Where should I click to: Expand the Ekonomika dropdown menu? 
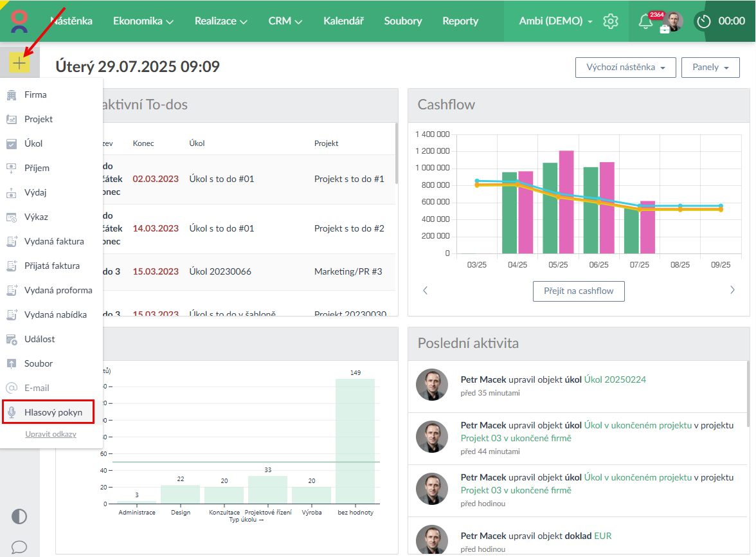(143, 21)
